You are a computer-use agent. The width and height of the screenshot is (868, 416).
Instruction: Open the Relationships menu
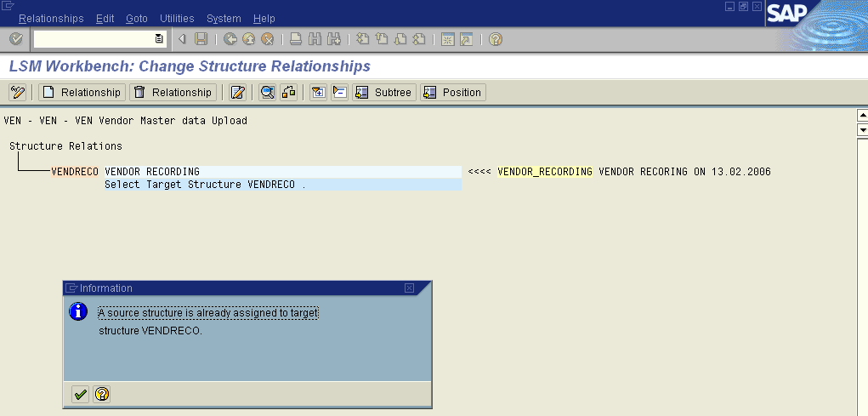[x=51, y=19]
